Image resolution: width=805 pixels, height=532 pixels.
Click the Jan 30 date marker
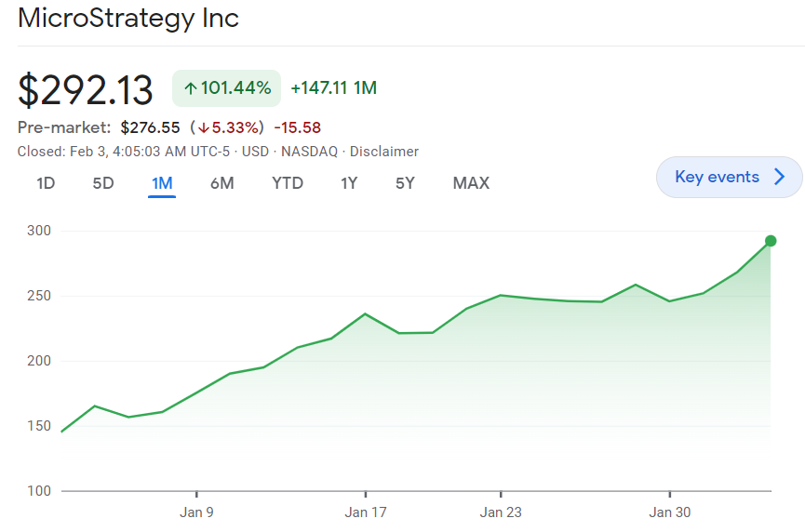point(670,512)
